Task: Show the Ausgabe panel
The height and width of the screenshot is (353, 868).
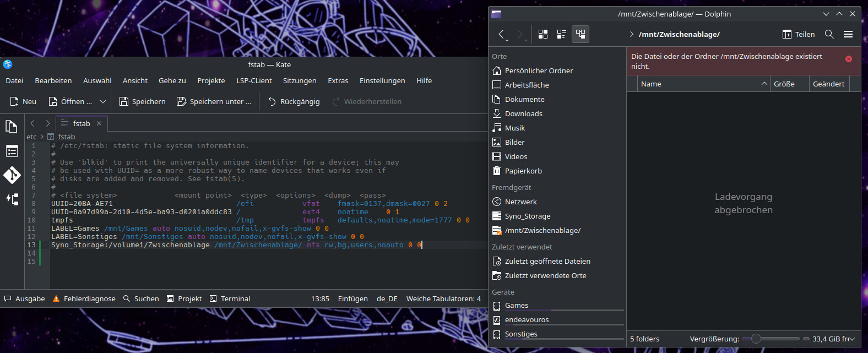Action: tap(25, 298)
